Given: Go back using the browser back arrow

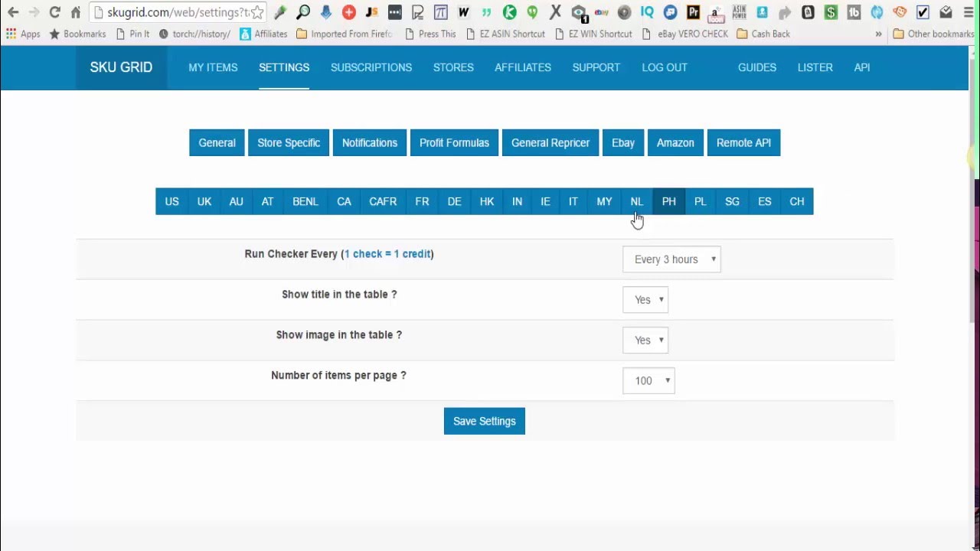Looking at the screenshot, I should [13, 12].
